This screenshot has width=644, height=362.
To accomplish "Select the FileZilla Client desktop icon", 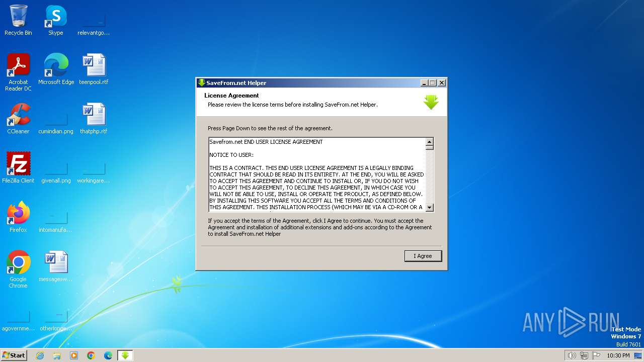I will [x=18, y=168].
